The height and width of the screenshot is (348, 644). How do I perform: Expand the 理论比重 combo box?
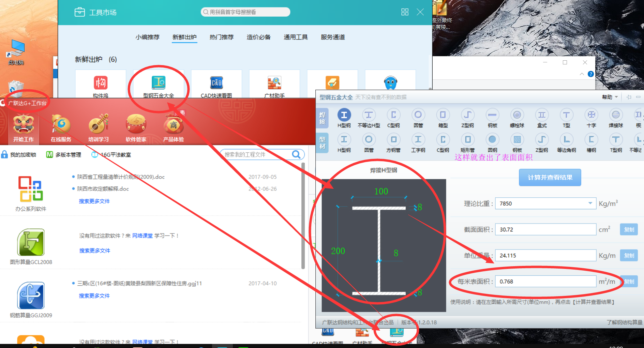pyautogui.click(x=590, y=203)
